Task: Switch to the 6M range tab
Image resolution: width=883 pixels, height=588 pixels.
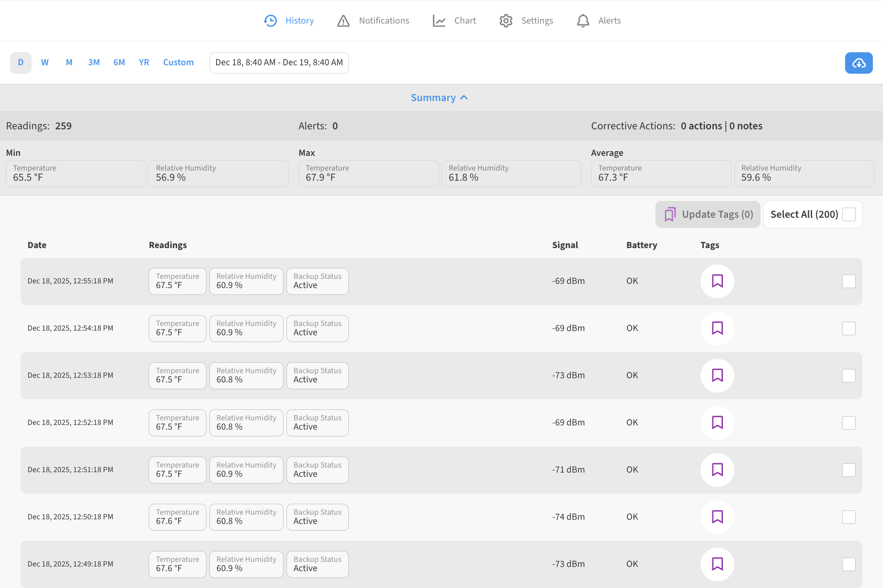Action: pyautogui.click(x=119, y=63)
